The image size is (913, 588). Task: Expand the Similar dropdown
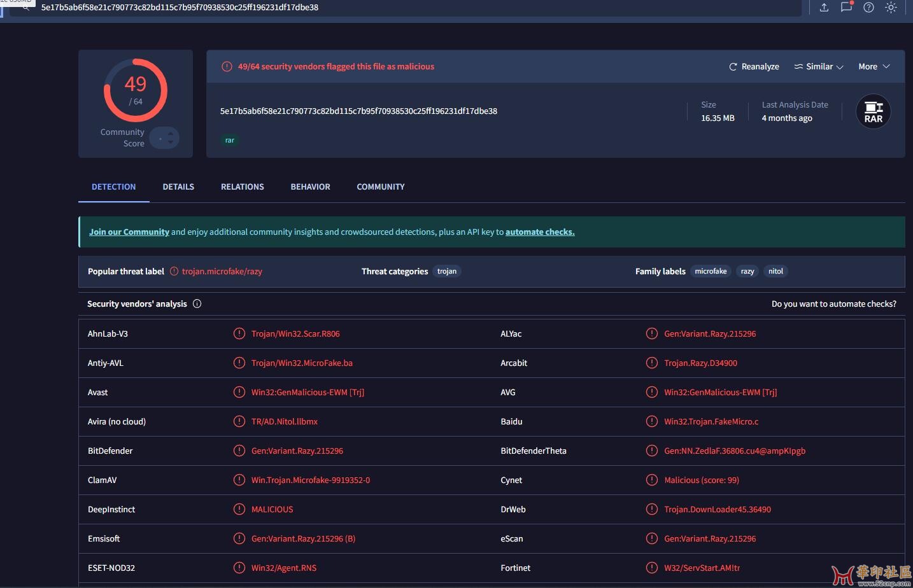coord(819,67)
